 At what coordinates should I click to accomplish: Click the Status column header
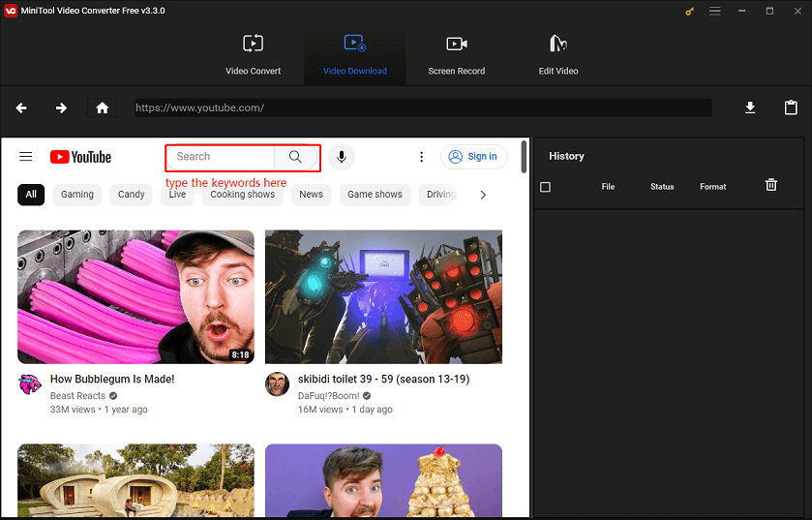tap(662, 187)
